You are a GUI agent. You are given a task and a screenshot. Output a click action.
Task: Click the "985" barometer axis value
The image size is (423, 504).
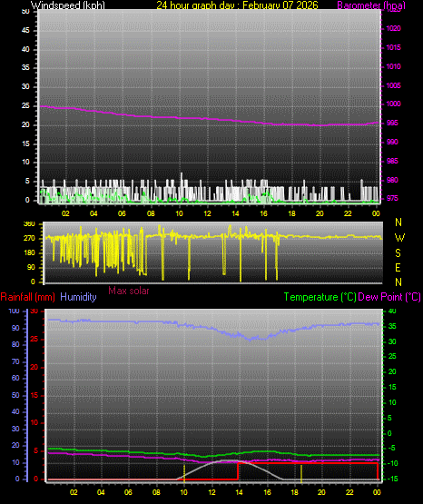click(392, 161)
